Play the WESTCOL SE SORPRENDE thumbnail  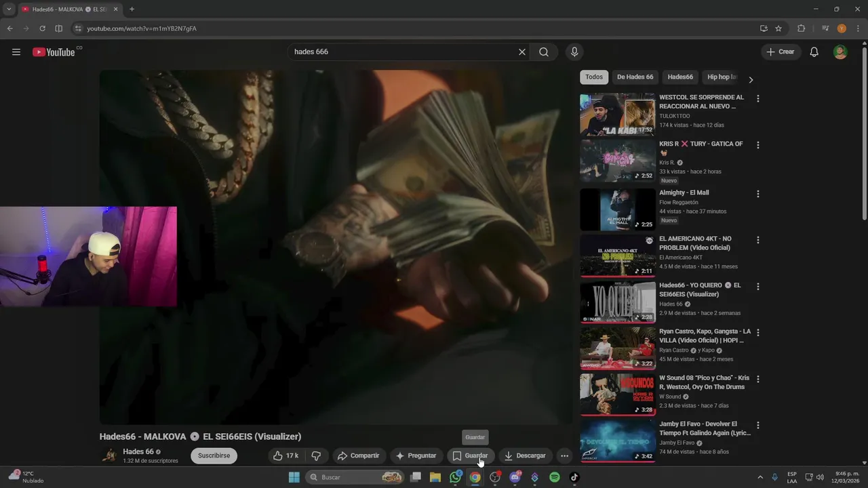tap(617, 115)
